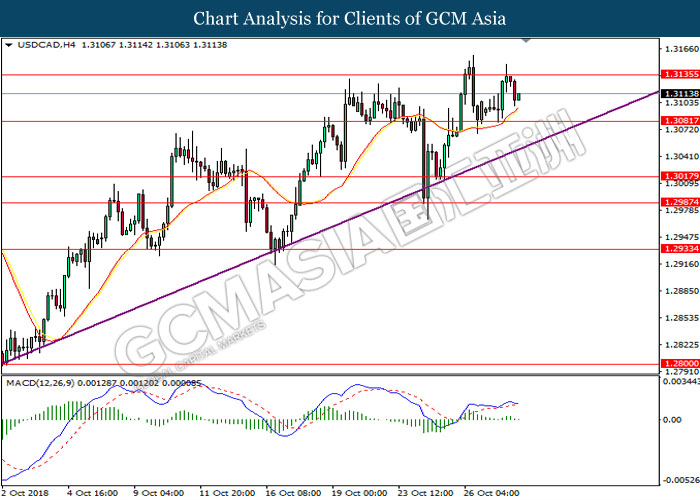Click the 4 Oct 16:00 time label
This screenshot has height=500, width=700.
[x=93, y=493]
